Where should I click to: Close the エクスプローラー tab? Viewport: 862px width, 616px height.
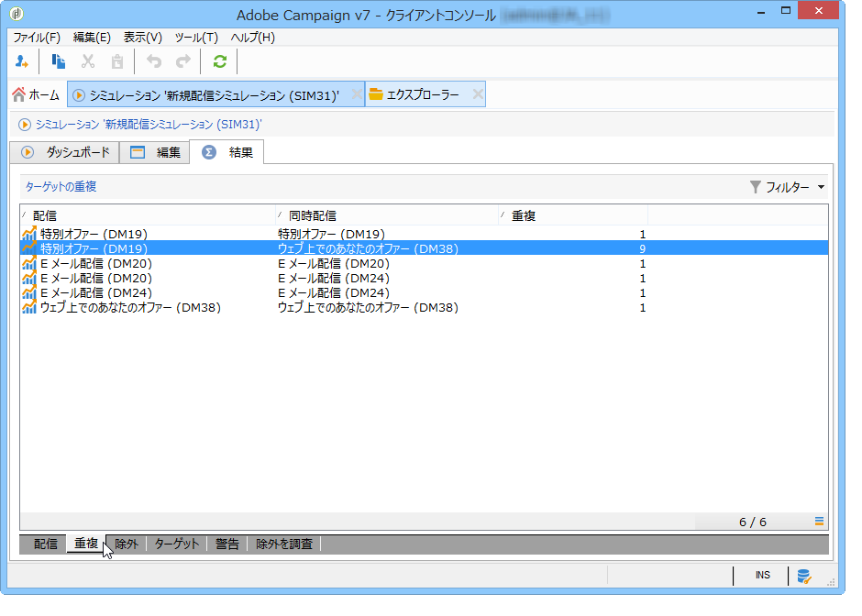(478, 94)
